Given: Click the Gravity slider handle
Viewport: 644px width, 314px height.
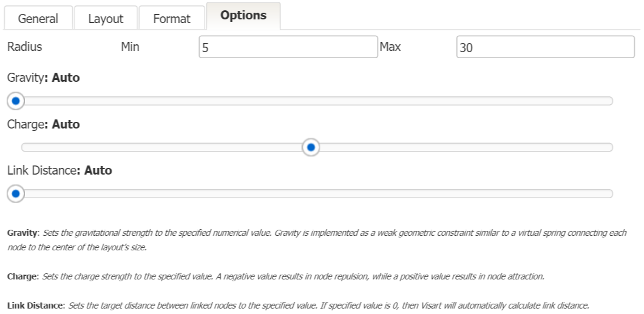Looking at the screenshot, I should pyautogui.click(x=16, y=101).
